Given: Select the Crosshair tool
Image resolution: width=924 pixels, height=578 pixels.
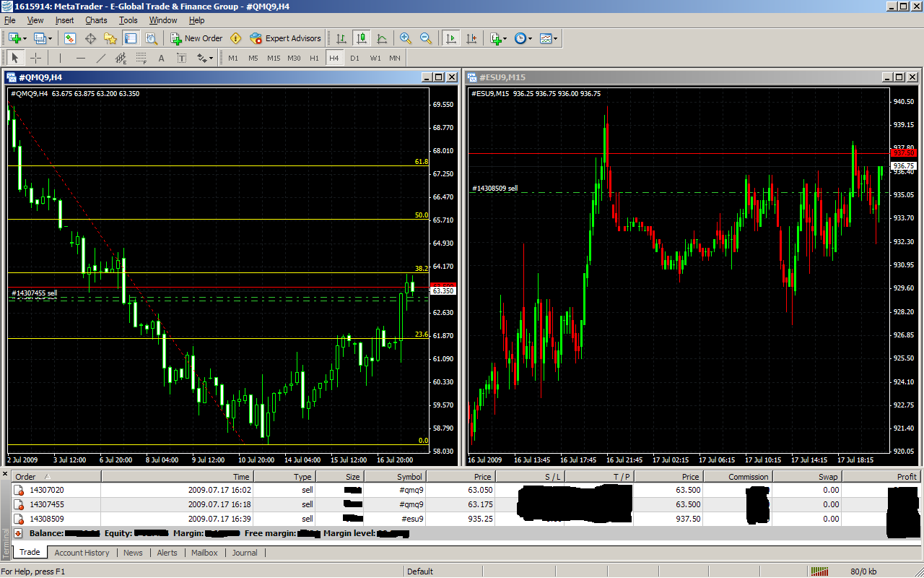Looking at the screenshot, I should coord(35,58).
